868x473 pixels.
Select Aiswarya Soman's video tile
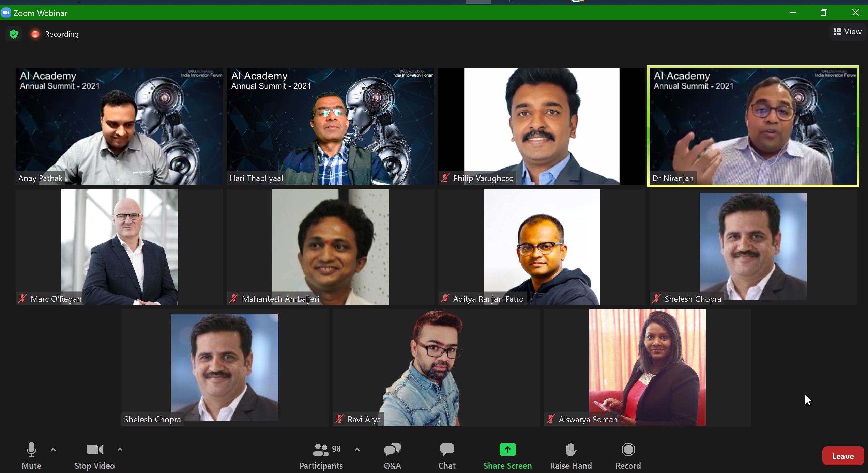(x=648, y=367)
